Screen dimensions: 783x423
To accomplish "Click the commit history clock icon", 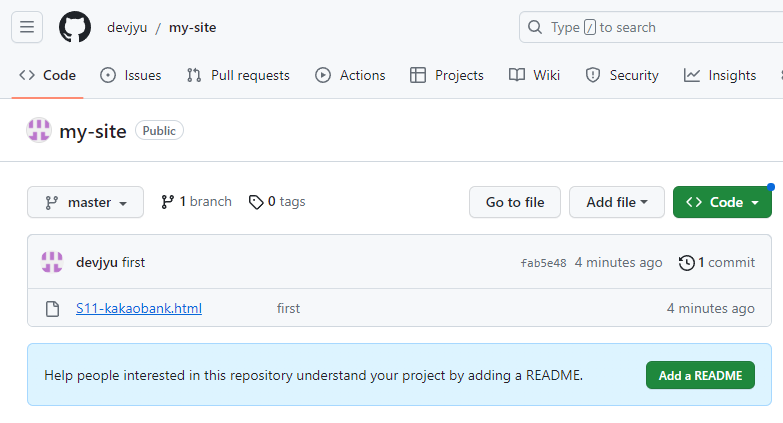I will [x=686, y=263].
